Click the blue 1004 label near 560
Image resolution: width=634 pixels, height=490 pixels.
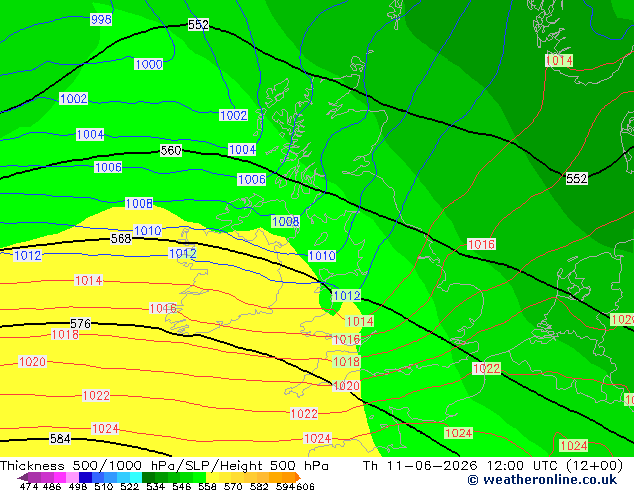[242, 150]
